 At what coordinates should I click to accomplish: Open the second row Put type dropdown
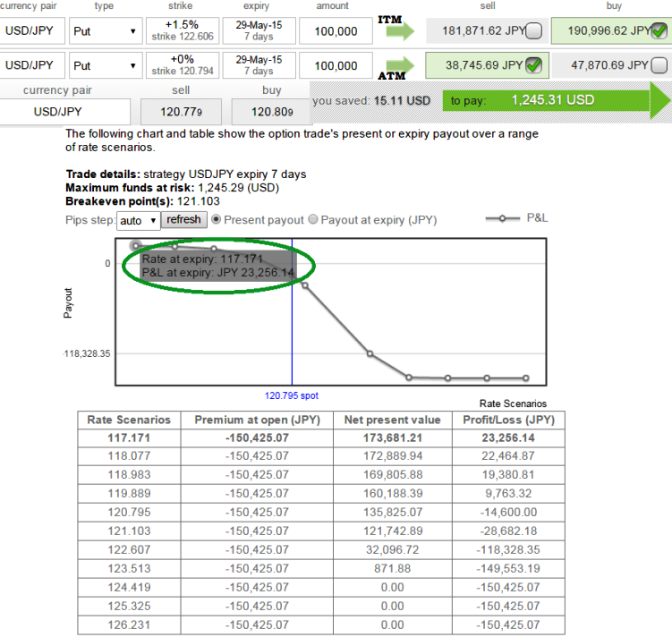click(x=106, y=65)
